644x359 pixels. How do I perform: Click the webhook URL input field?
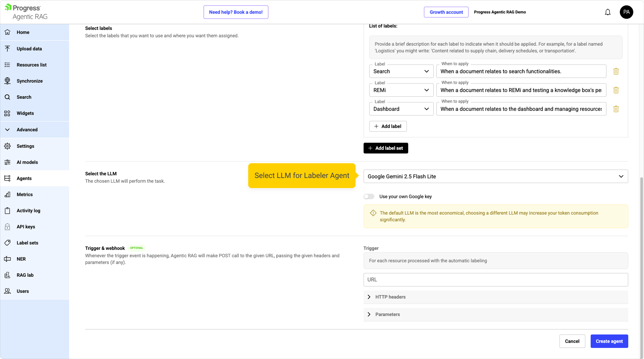point(495,280)
